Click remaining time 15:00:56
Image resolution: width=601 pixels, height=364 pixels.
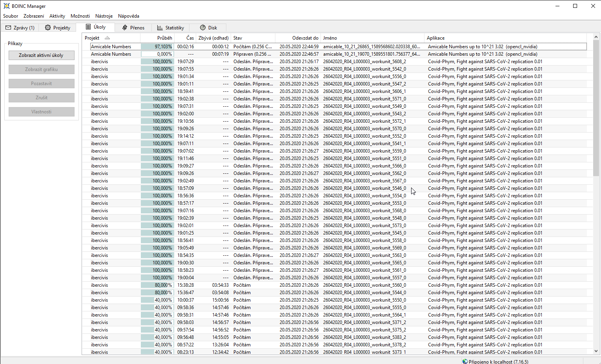[220, 300]
